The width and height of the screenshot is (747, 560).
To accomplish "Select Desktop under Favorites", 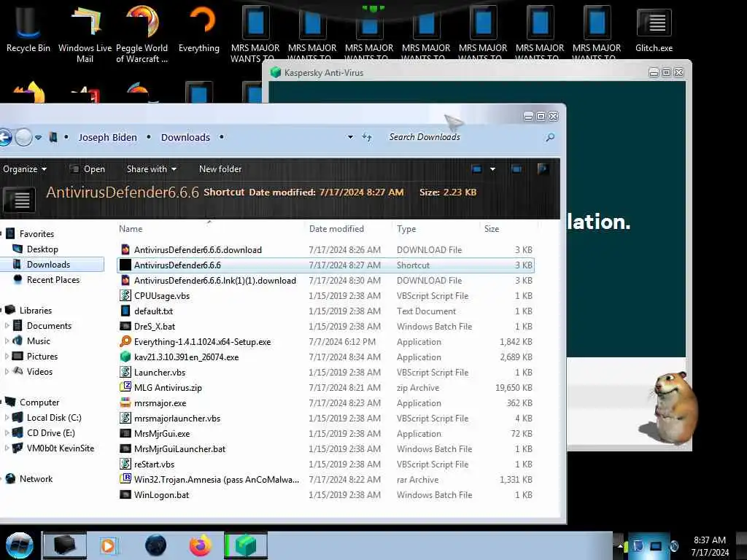I will click(x=42, y=249).
